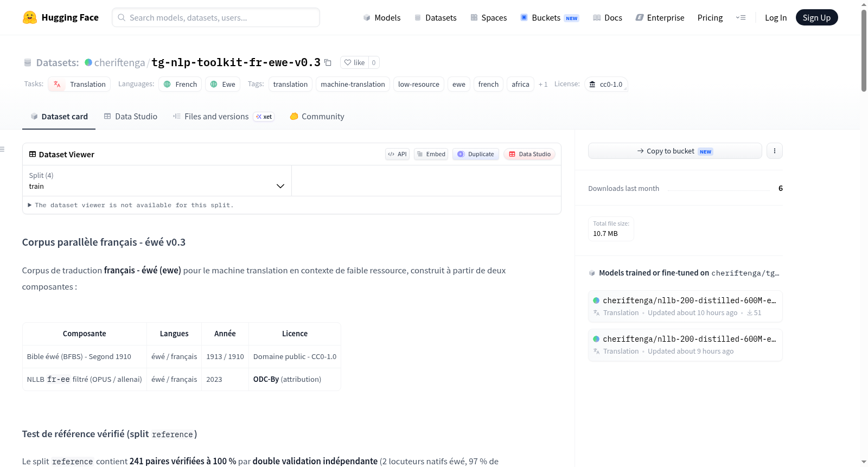Expand the dataset viewer not available message
868x467 pixels.
coord(131,205)
